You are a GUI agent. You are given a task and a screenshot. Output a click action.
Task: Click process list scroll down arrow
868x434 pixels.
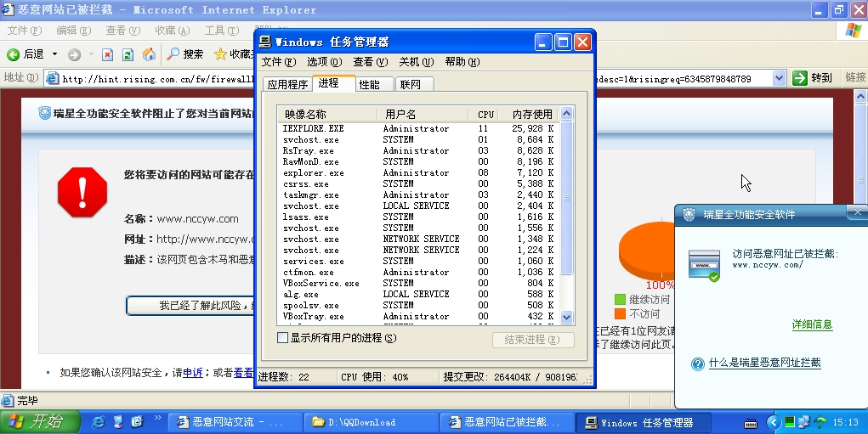[x=566, y=318]
